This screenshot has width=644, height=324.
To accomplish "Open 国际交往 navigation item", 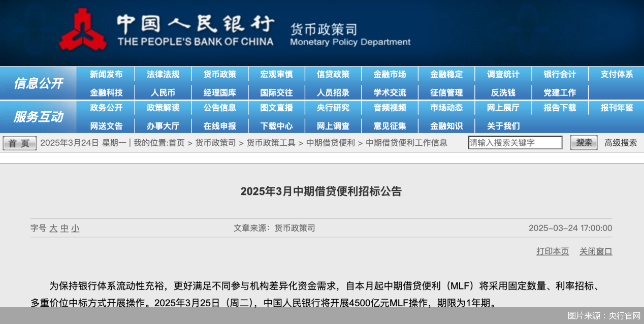I will point(276,92).
